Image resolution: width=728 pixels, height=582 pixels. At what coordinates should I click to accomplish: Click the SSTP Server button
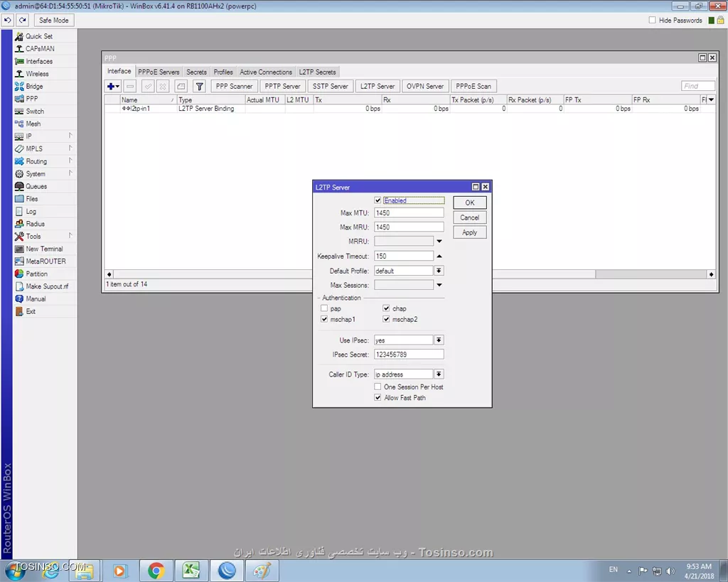(330, 86)
